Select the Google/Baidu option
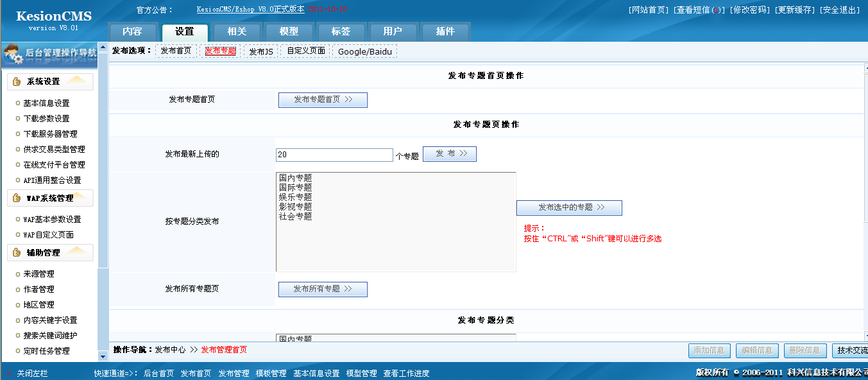 tap(365, 51)
